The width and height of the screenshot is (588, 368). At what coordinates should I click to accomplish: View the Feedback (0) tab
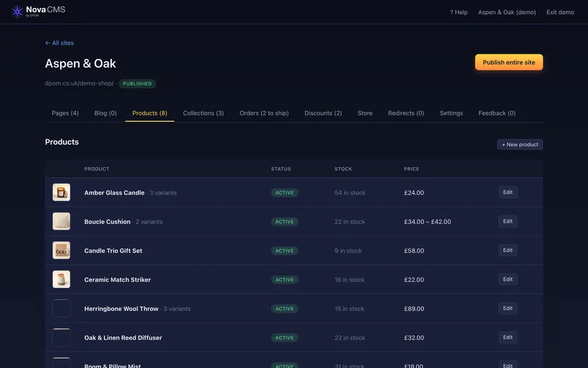pyautogui.click(x=497, y=113)
